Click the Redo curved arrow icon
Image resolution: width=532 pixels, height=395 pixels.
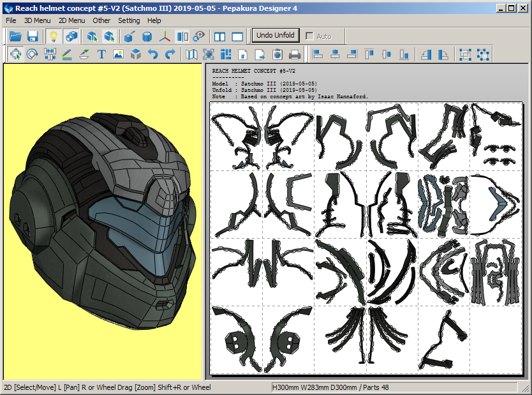tap(170, 54)
